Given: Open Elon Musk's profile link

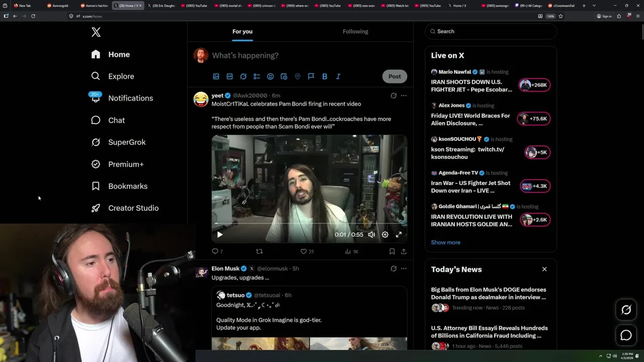Looking at the screenshot, I should tap(225, 268).
